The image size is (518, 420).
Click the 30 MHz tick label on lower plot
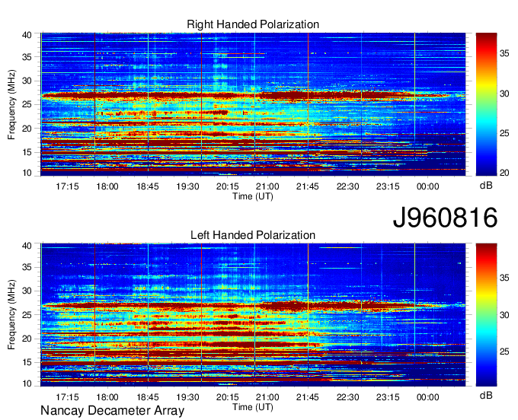pos(27,291)
